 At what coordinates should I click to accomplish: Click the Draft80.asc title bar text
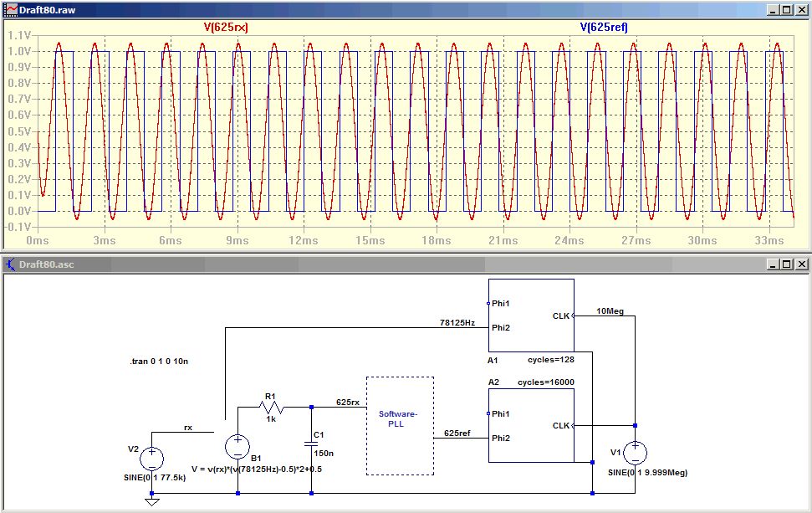(47, 264)
